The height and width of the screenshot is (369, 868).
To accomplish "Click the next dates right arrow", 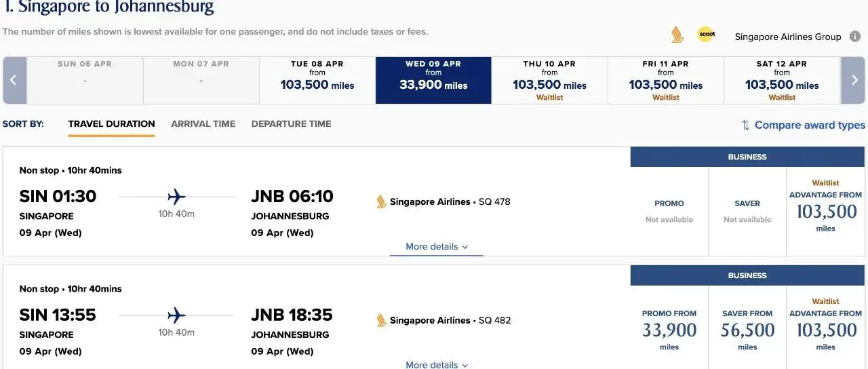I will coord(854,80).
